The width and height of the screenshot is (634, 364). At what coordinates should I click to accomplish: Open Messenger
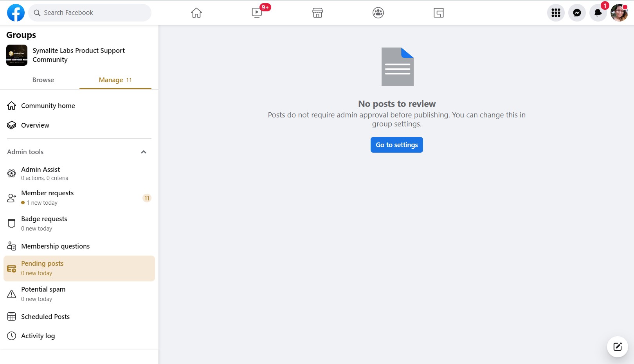click(577, 13)
